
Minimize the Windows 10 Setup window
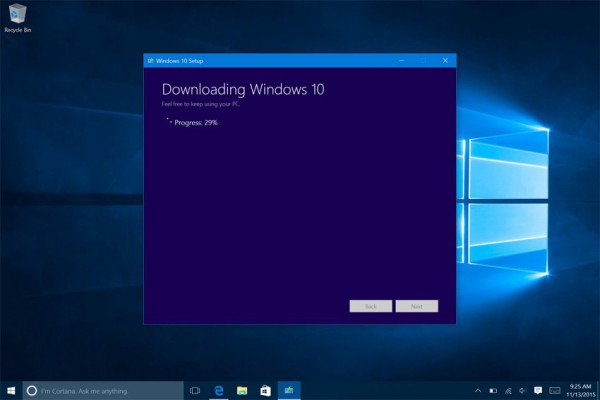click(x=402, y=60)
